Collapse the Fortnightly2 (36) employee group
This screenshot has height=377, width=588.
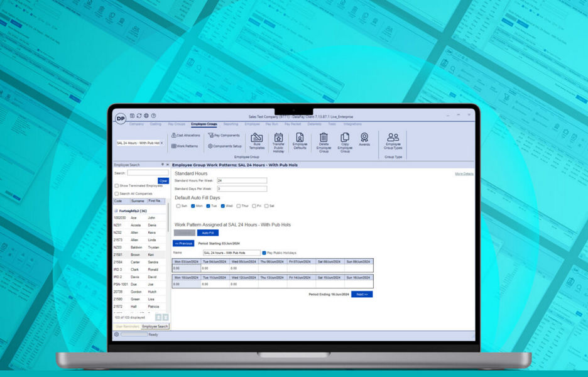(116, 211)
